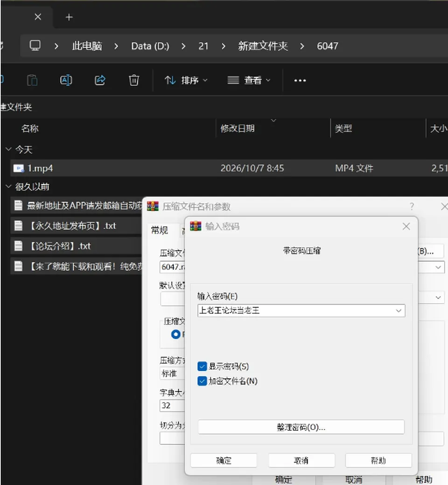Click the paste clipboard icon in toolbar
This screenshot has height=485, width=448.
click(x=32, y=80)
